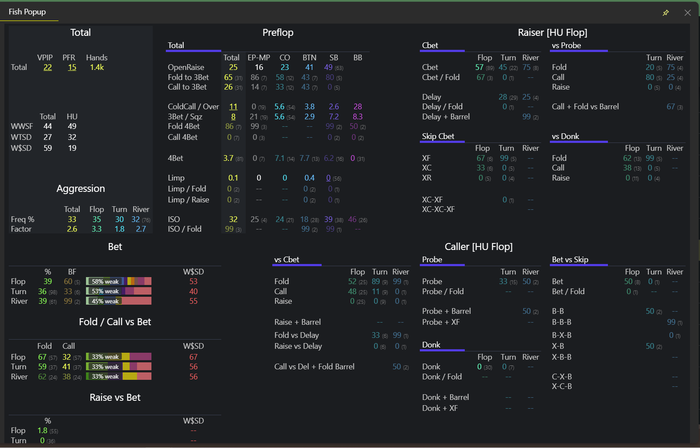700x448 pixels.
Task: Click the Limp / Raise row label
Action: click(x=188, y=199)
